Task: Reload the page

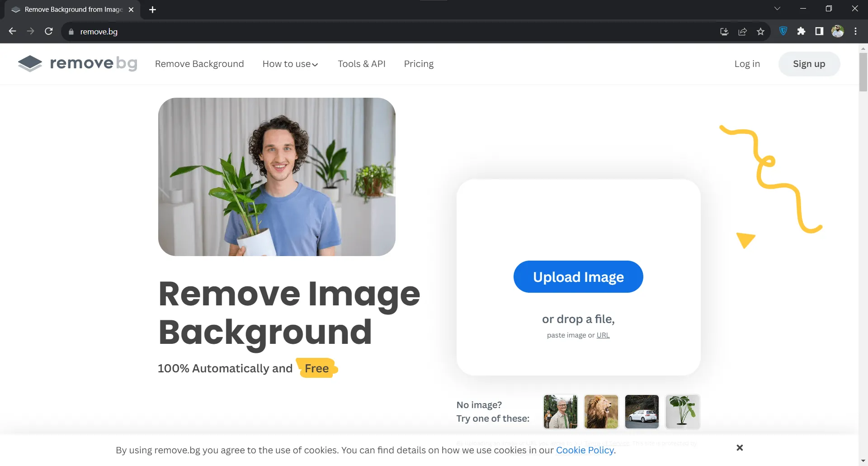Action: [49, 31]
